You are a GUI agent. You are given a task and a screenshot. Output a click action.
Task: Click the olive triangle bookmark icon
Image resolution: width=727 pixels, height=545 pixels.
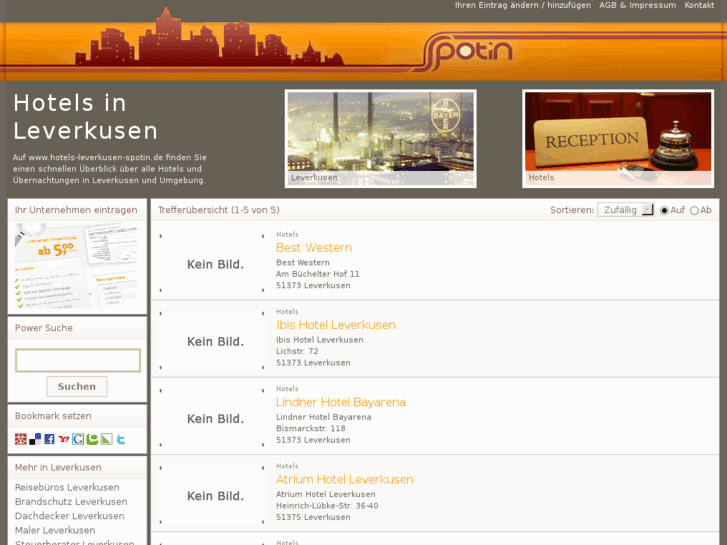point(107,439)
